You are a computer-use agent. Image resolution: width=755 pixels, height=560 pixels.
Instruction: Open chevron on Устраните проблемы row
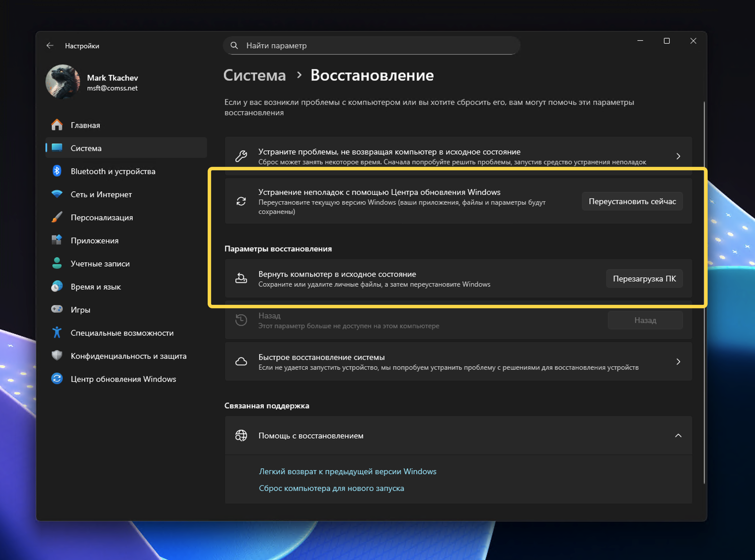click(x=678, y=156)
